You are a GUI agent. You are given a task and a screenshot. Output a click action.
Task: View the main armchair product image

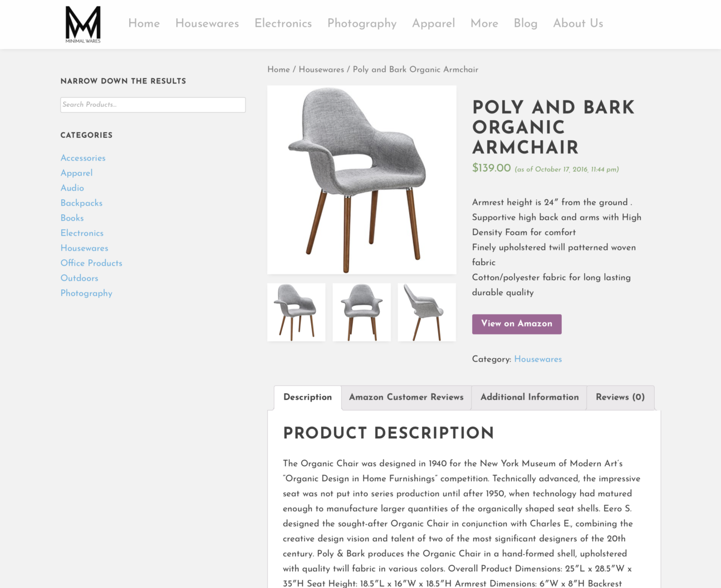pos(362,180)
